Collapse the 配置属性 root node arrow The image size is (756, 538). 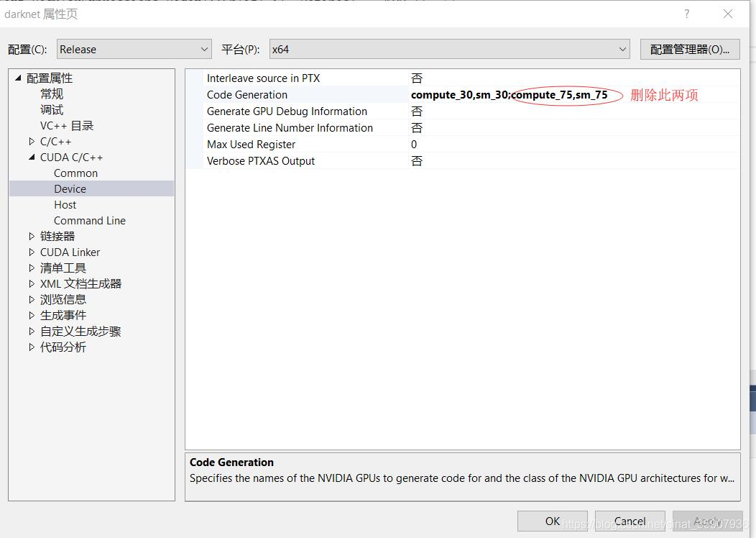coord(18,78)
